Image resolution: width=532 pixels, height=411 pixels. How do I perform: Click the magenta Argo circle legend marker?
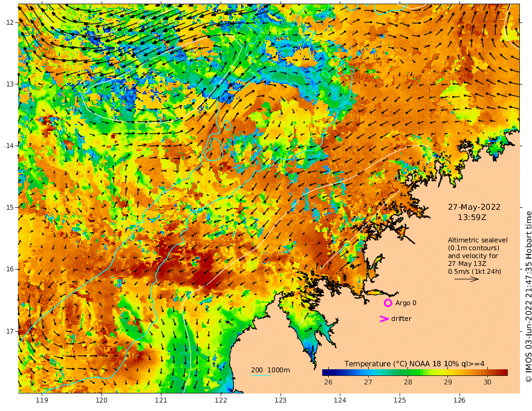[388, 303]
